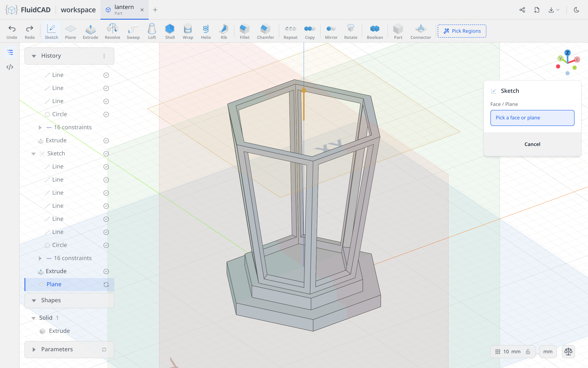Screen dimensions: 588x368
Task: Open a new tab with plus button
Action: click(x=155, y=10)
